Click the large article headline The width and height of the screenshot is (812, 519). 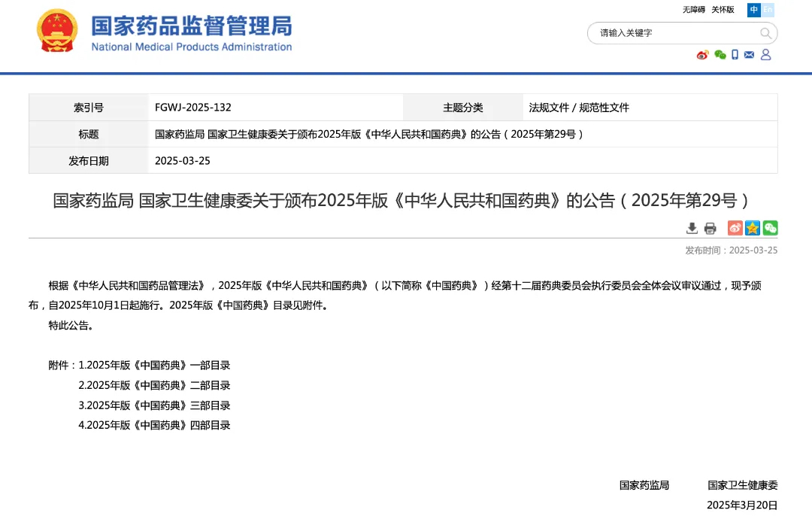[401, 200]
